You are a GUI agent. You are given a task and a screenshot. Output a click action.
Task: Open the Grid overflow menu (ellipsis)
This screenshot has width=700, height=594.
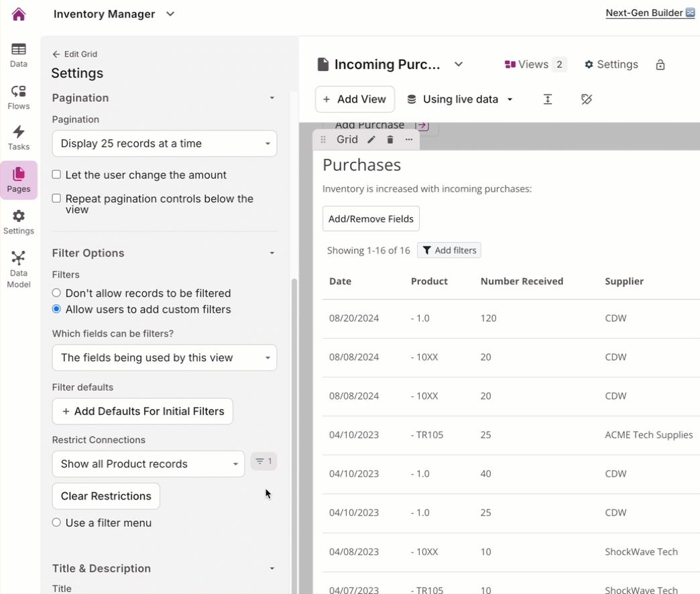(x=409, y=139)
